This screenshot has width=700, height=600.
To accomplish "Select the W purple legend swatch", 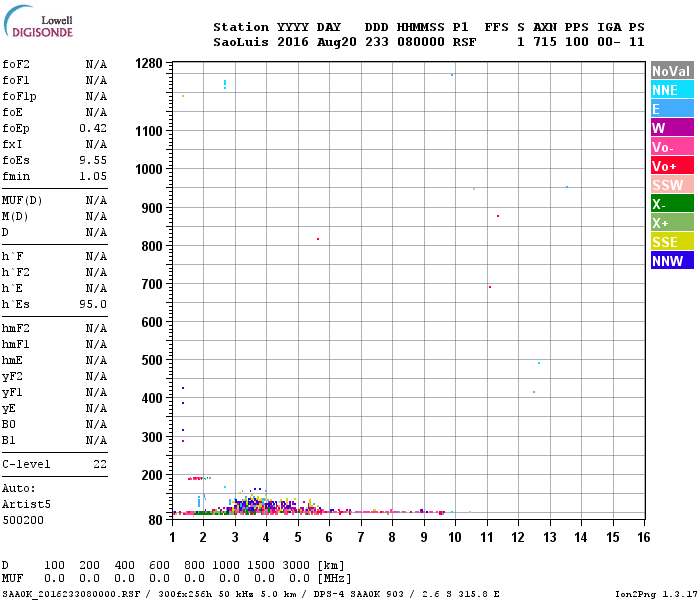I will coord(672,128).
